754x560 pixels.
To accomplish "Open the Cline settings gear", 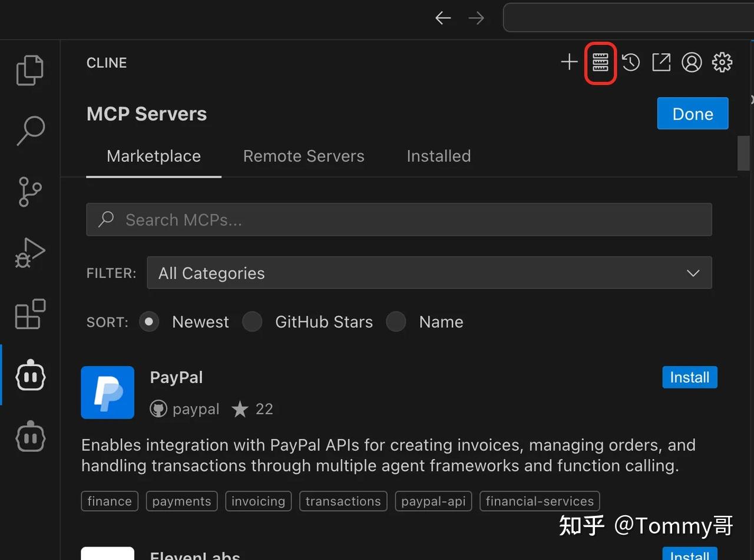I will click(722, 62).
